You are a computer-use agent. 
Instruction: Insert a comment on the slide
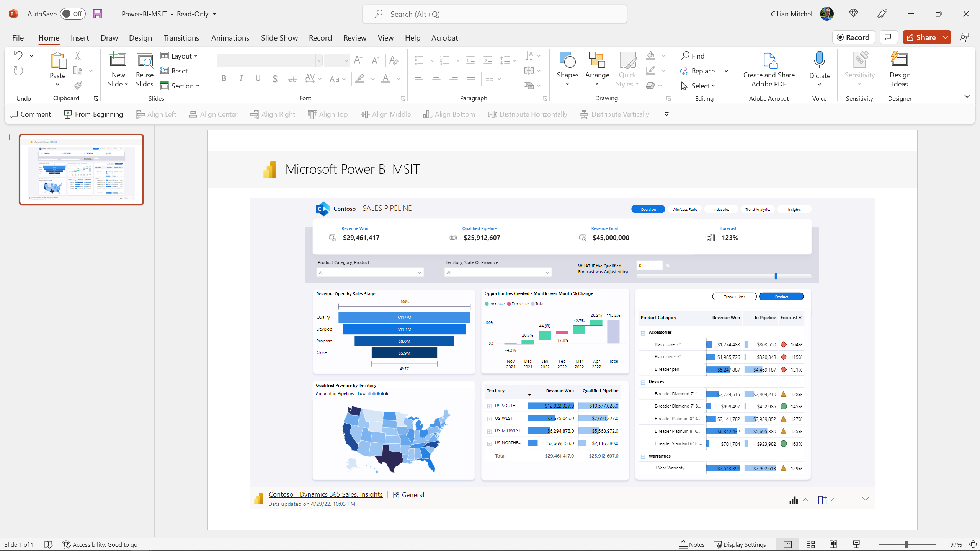(30, 114)
